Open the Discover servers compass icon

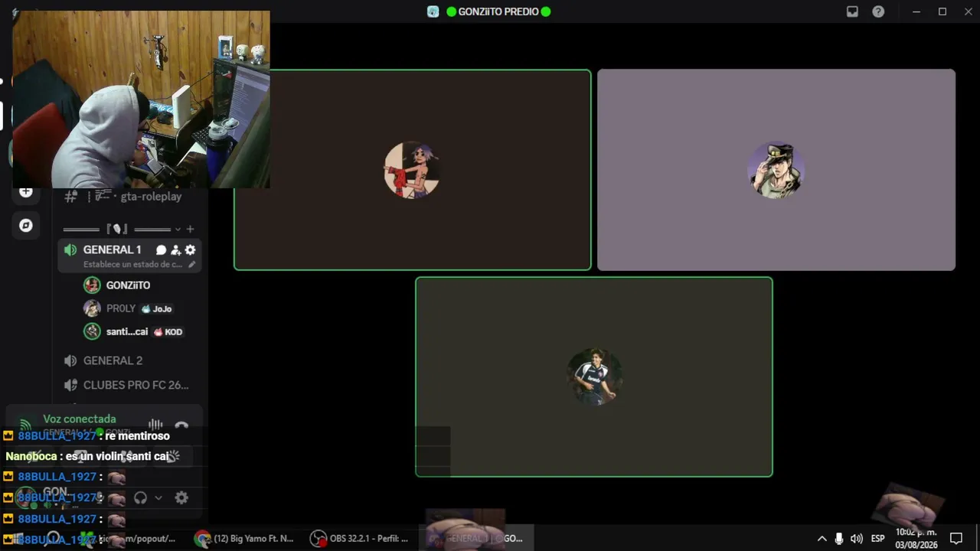pos(26,225)
